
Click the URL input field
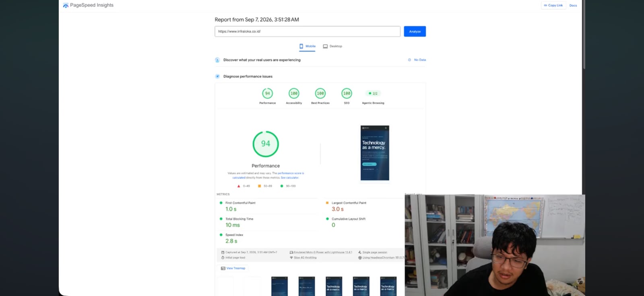click(308, 31)
